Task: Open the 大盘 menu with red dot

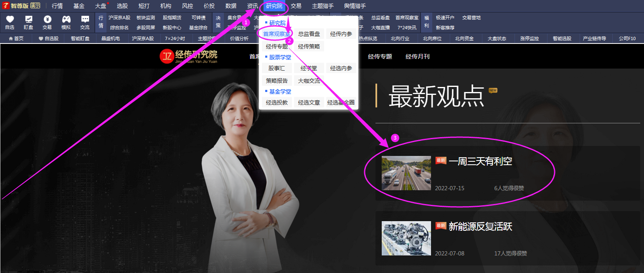Action: 101,6
